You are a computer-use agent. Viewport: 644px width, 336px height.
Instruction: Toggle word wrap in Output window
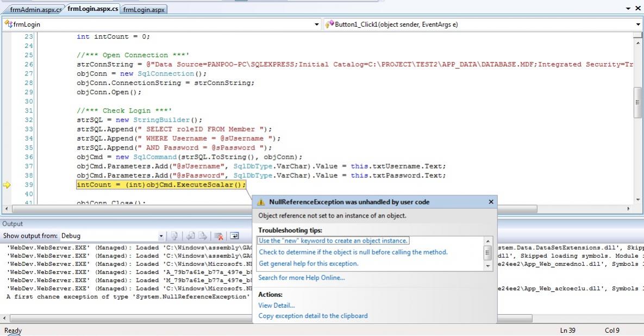234,236
